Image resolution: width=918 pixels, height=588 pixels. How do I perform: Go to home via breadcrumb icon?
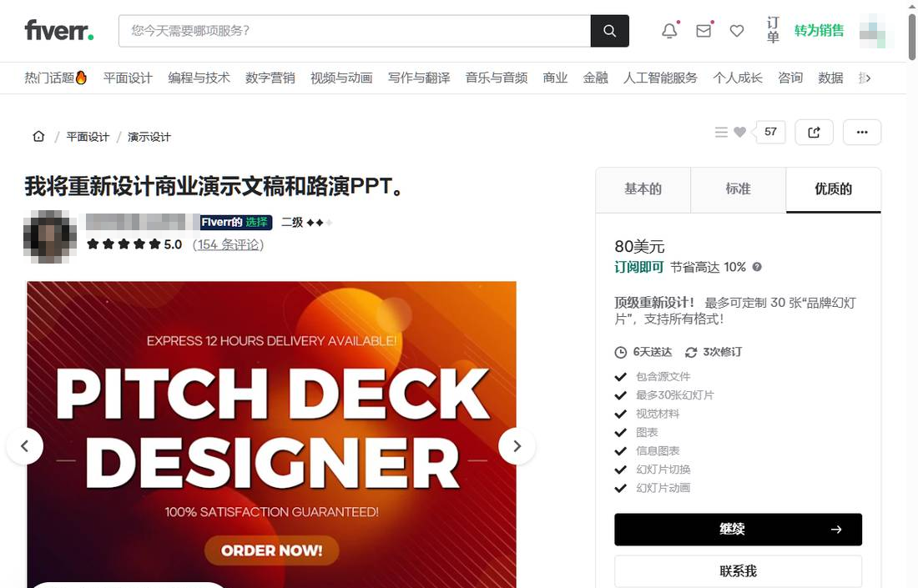pos(38,136)
